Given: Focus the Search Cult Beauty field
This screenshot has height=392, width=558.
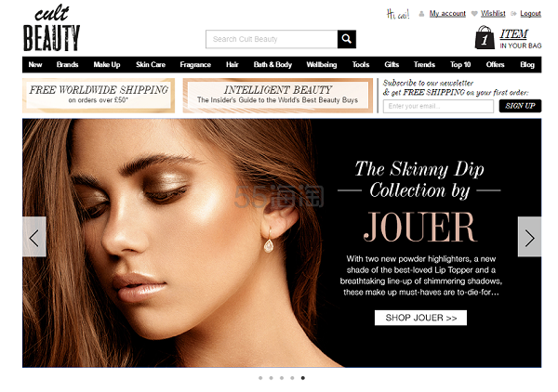Looking at the screenshot, I should tap(272, 39).
